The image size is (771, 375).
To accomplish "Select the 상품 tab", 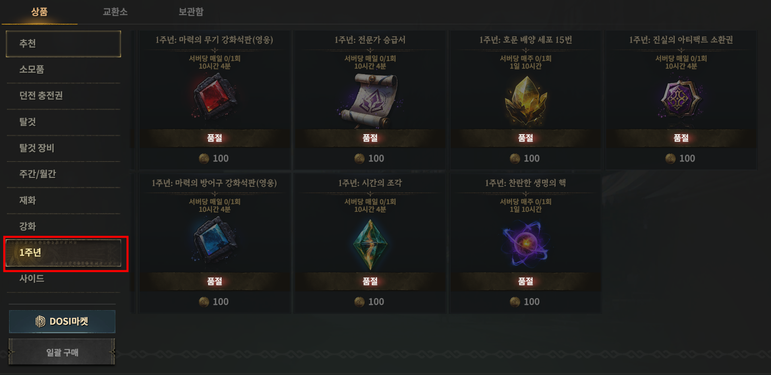I will point(39,11).
